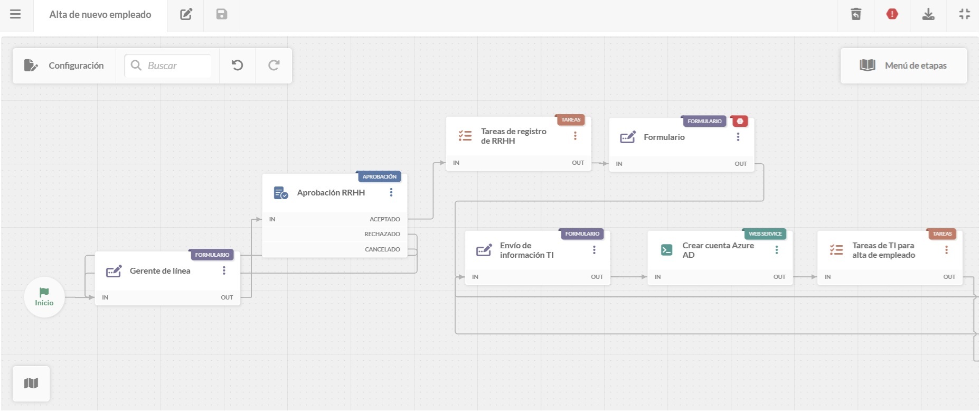
Task: Open the Configuración button
Action: [x=64, y=66]
